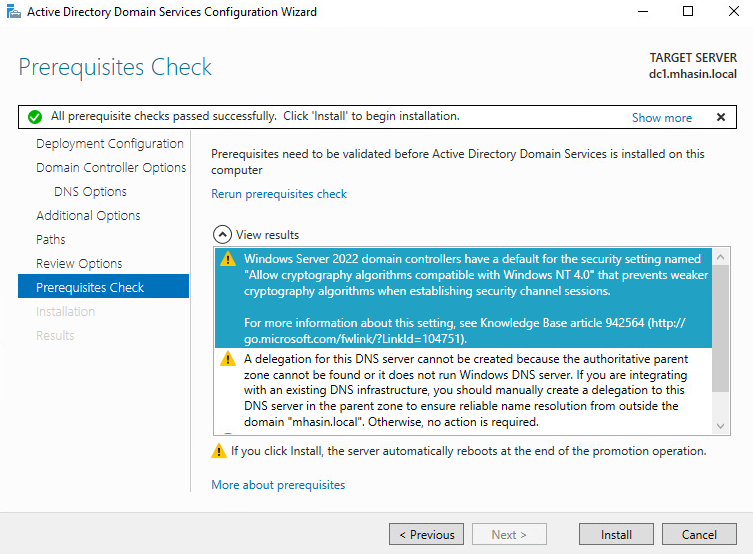Dismiss the prerequisite notification banner
Screen dimensions: 753x554
point(721,117)
